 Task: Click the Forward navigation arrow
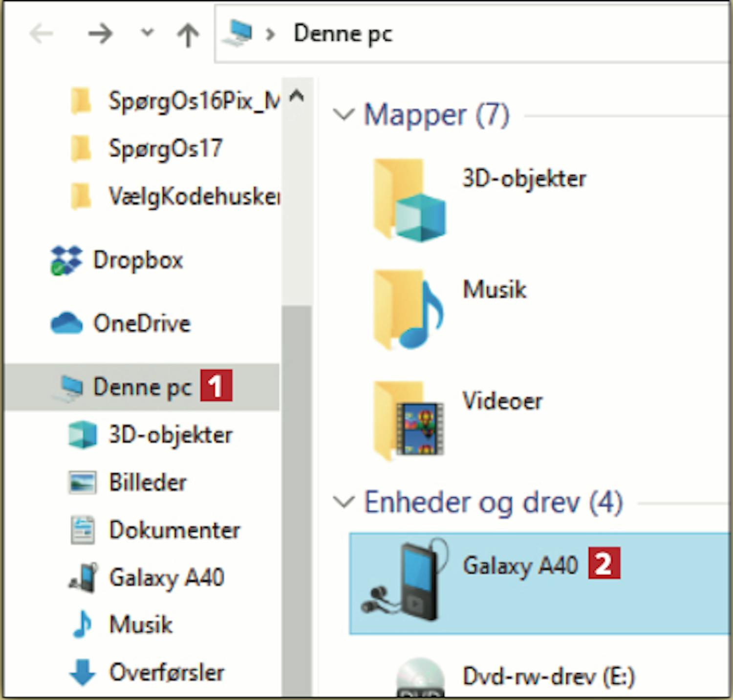tap(100, 34)
